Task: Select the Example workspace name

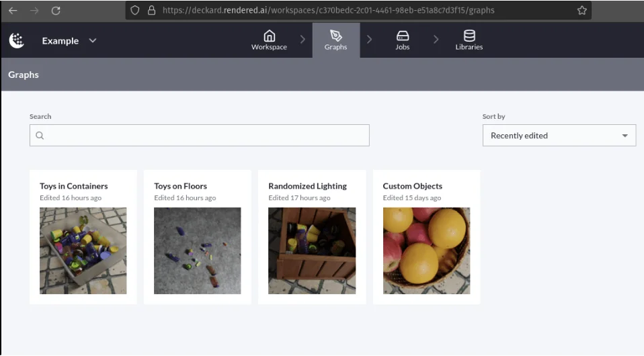Action: [60, 41]
